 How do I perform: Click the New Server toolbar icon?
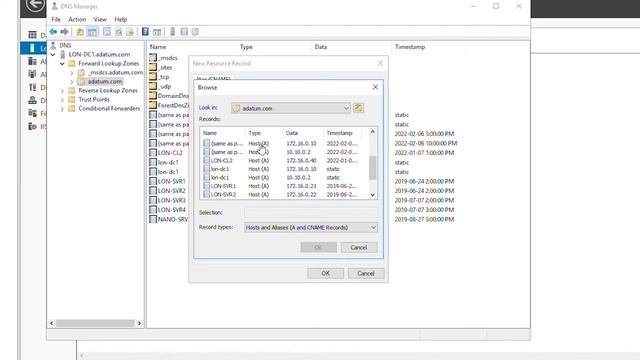tap(173, 32)
